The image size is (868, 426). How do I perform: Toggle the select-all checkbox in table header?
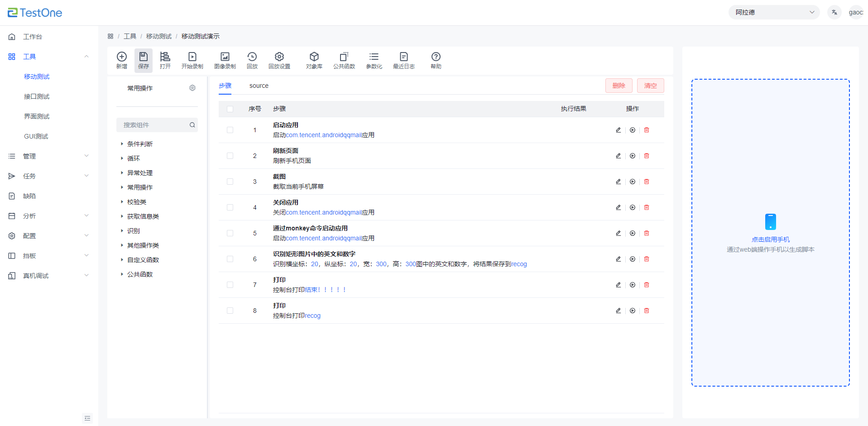pos(230,109)
